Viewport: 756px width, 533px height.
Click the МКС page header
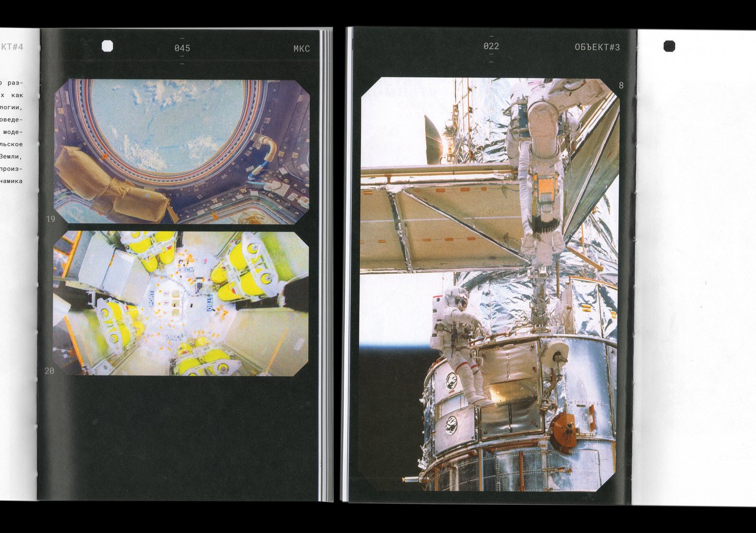302,49
